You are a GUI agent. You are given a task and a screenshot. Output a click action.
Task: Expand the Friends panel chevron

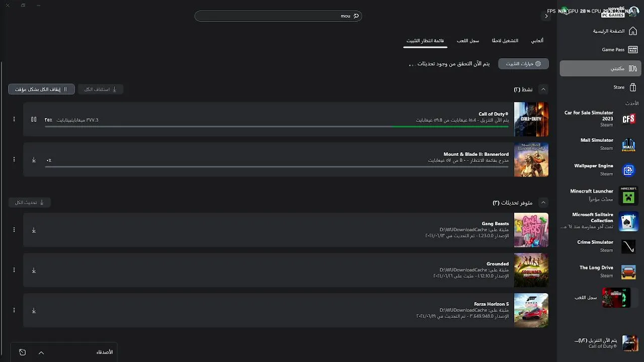pyautogui.click(x=41, y=352)
